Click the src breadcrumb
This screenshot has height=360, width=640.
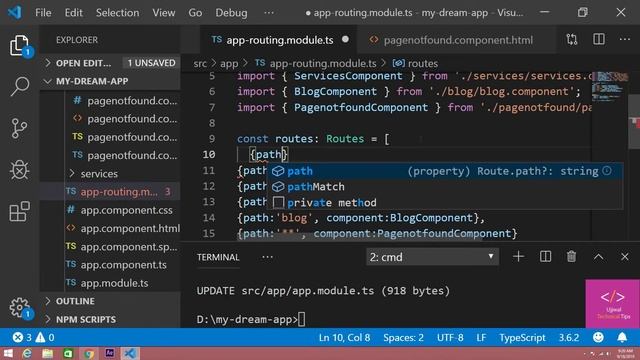coord(200,64)
